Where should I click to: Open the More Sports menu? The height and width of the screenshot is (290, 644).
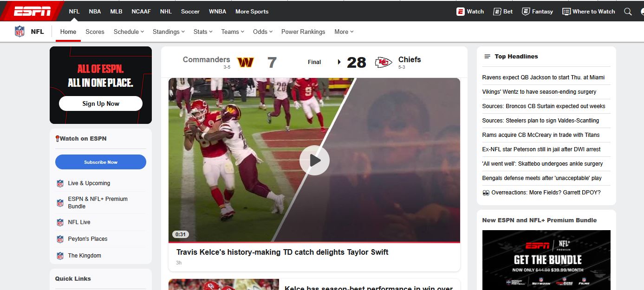(x=252, y=12)
